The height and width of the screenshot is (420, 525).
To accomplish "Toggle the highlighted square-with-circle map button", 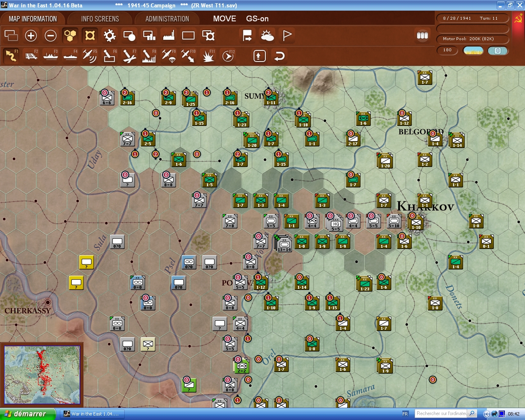I will coord(90,36).
